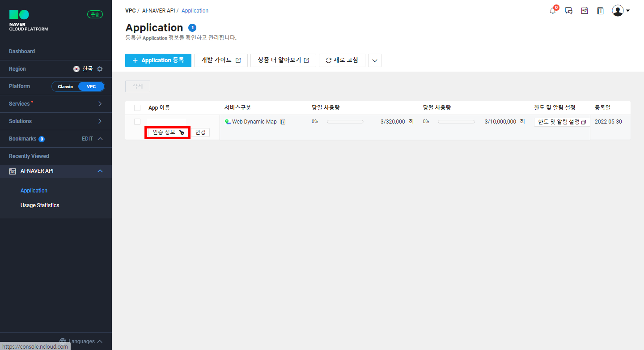
Task: Check the Web Dynamic Map row checkbox
Action: 137,122
